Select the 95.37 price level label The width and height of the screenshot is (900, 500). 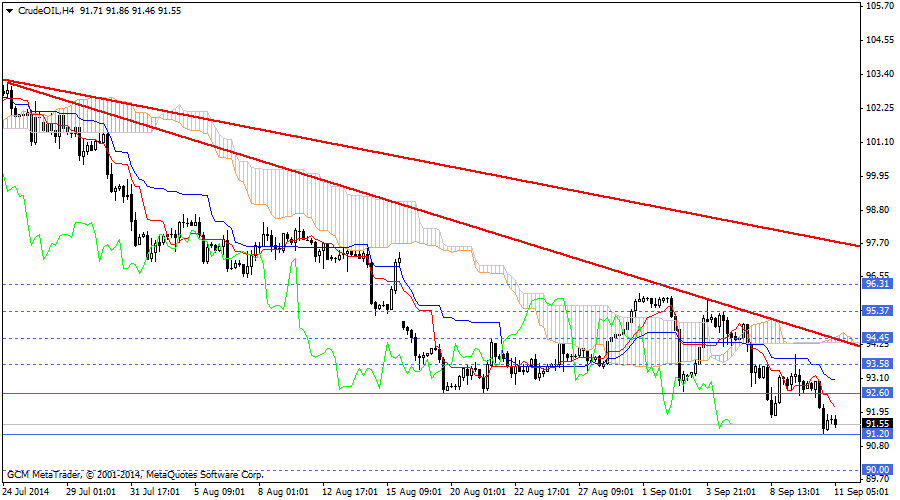877,311
